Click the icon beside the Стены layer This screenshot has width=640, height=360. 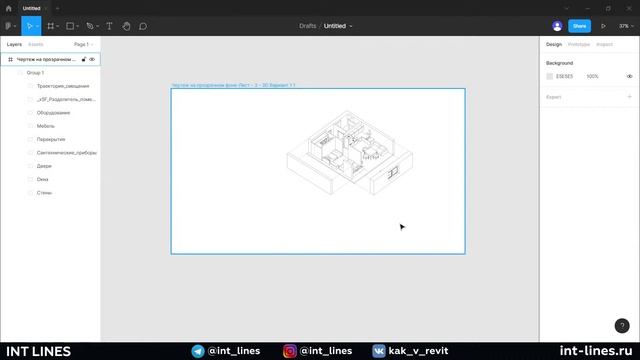[30, 193]
